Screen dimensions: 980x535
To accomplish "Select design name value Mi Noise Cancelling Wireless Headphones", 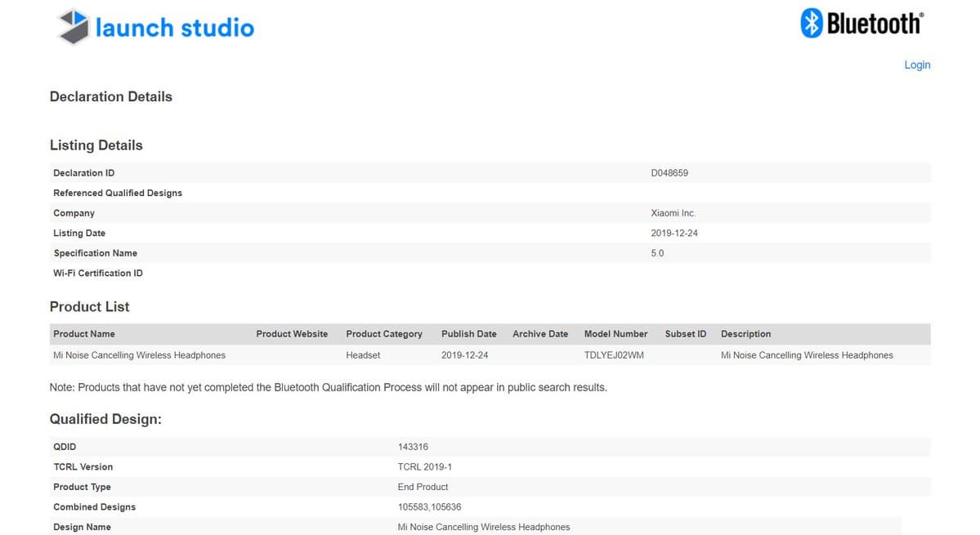I will pyautogui.click(x=484, y=527).
